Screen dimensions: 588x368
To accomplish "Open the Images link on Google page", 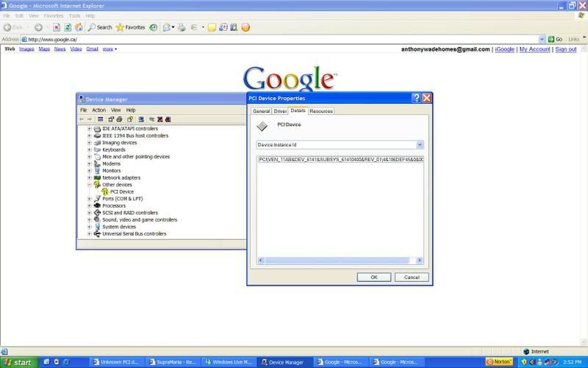I will 26,49.
